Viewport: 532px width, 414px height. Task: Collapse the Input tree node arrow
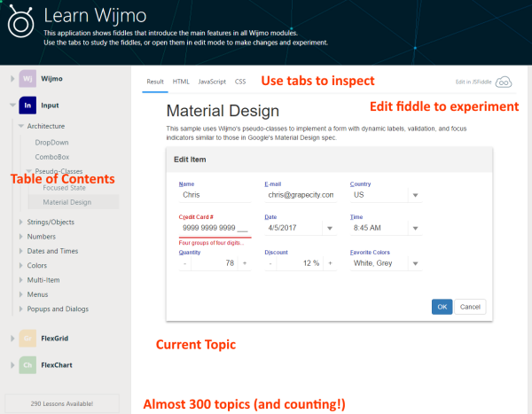[x=12, y=105]
